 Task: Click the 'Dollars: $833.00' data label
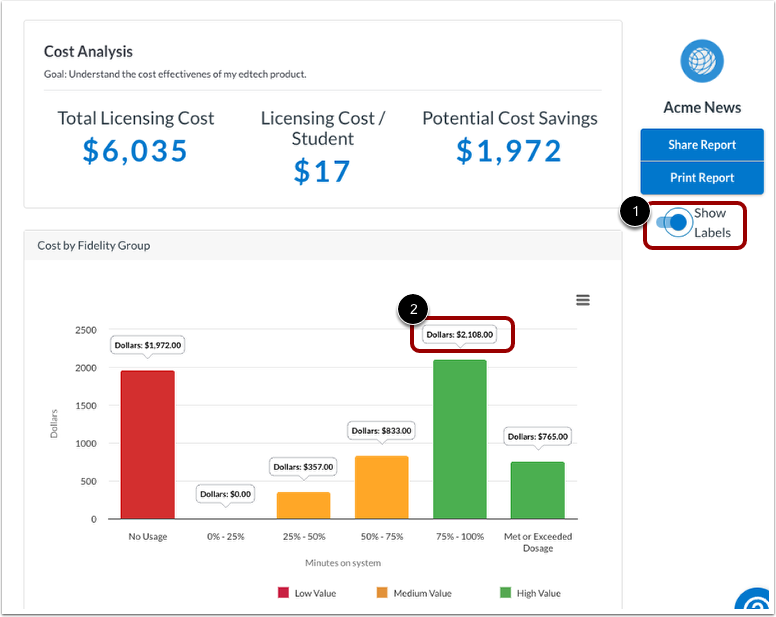(382, 430)
